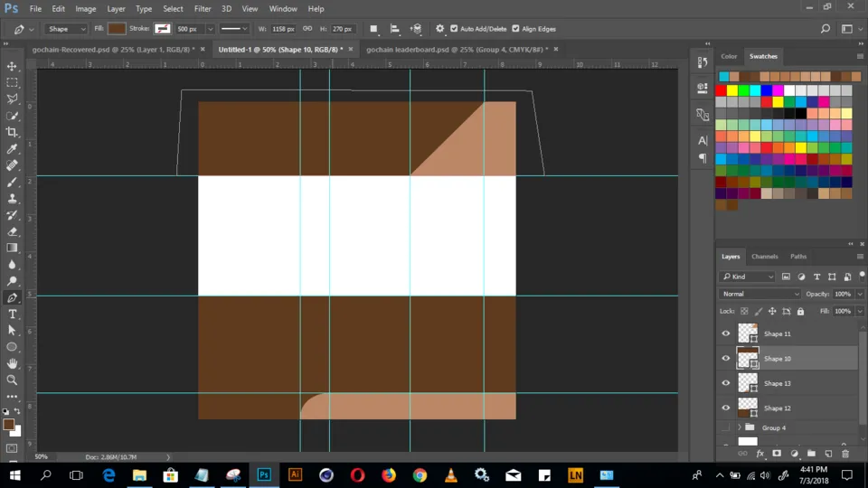Image resolution: width=868 pixels, height=488 pixels.
Task: Open the Window menu
Action: click(x=283, y=9)
